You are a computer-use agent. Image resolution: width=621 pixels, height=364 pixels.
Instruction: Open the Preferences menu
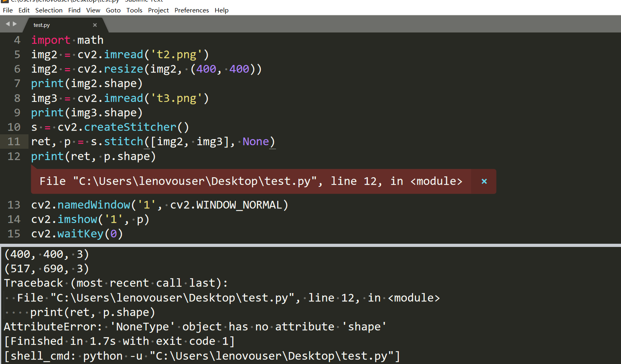coord(192,10)
